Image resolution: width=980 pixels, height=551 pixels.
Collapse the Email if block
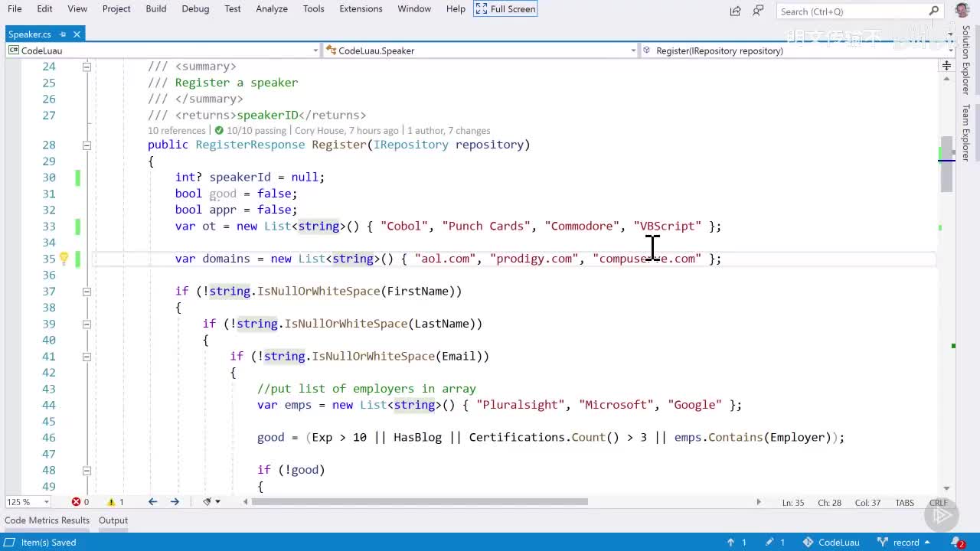pyautogui.click(x=87, y=356)
